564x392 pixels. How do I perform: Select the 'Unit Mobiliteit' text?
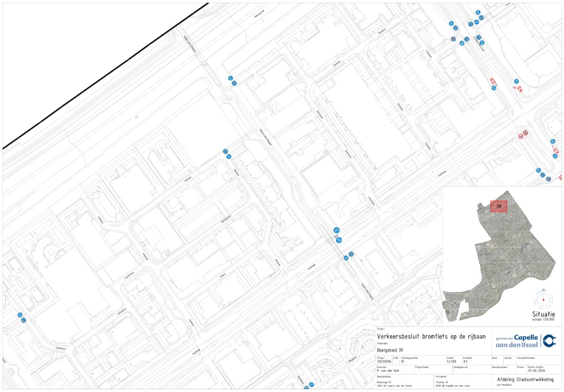pos(504,385)
